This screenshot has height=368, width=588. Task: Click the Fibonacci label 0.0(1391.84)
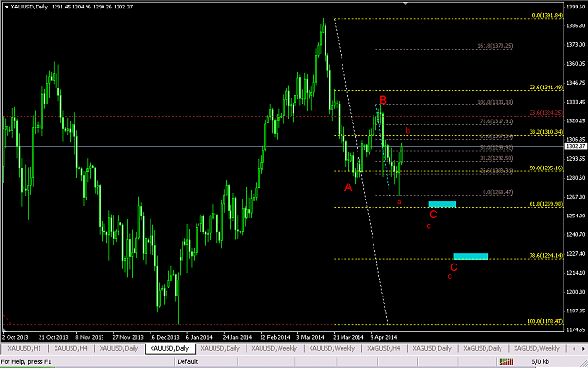548,15
